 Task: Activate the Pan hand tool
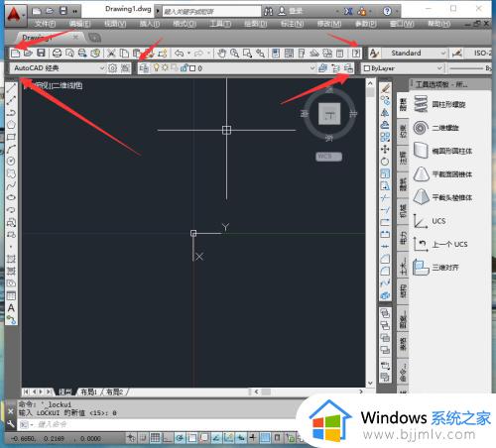tap(221, 53)
